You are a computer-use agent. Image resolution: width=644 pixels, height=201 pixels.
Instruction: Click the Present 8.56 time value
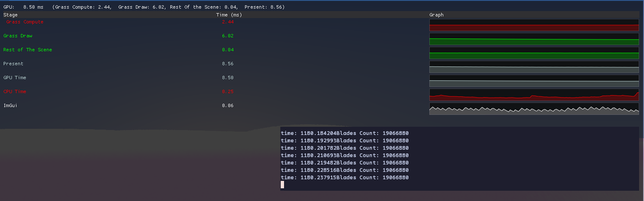pos(228,64)
